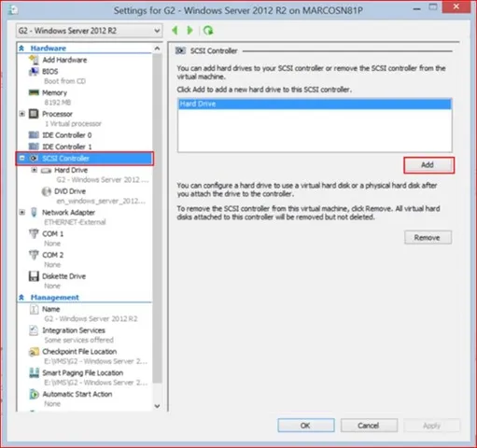
Task: Click the Cancel button
Action: 369,426
